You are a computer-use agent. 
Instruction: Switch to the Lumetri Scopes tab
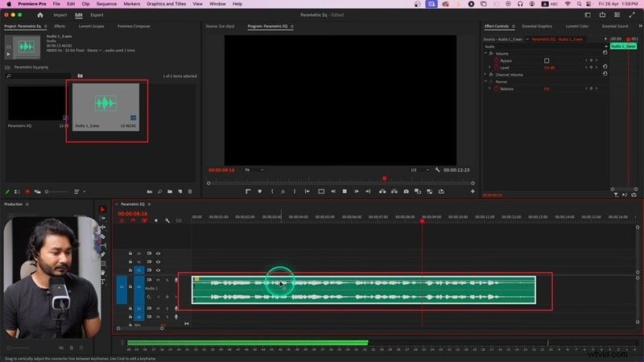click(91, 27)
